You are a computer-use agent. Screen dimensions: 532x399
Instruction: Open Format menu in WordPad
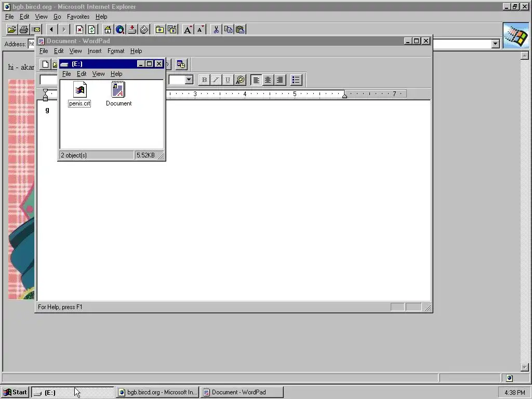(116, 51)
